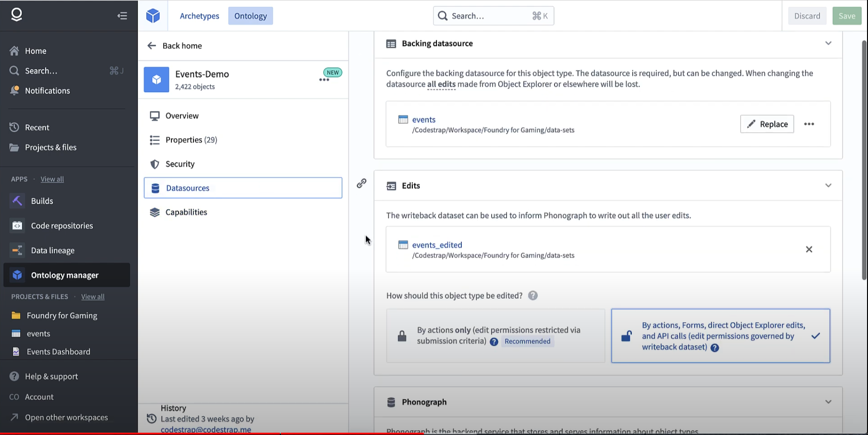Screen dimensions: 868x435
Task: Click the Phonograph database icon
Action: point(391,402)
